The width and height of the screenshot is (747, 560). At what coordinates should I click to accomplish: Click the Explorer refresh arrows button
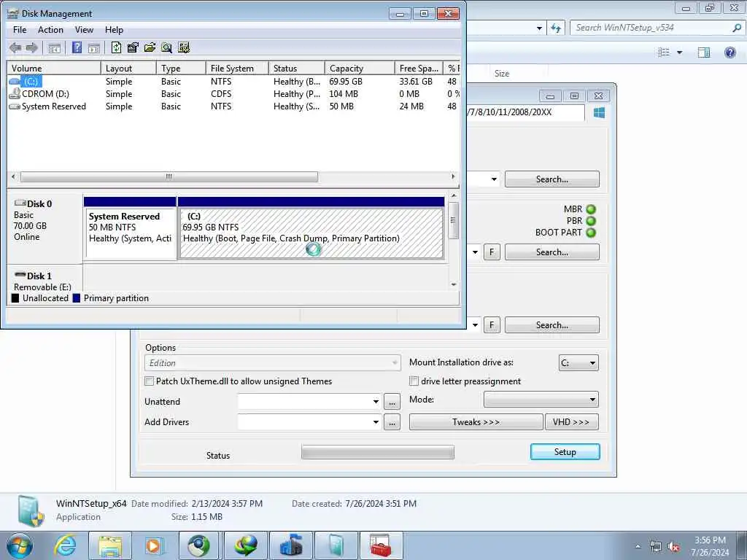(x=555, y=28)
